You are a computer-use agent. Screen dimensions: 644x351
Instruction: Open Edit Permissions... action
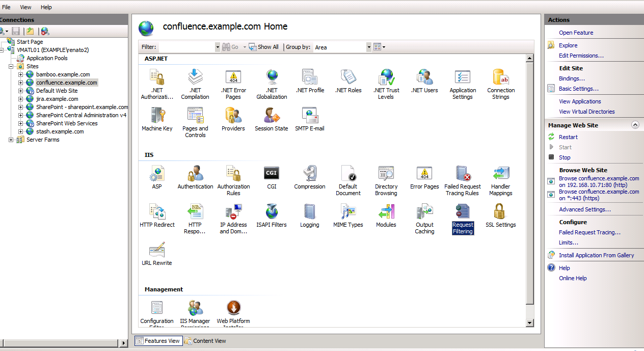point(581,56)
